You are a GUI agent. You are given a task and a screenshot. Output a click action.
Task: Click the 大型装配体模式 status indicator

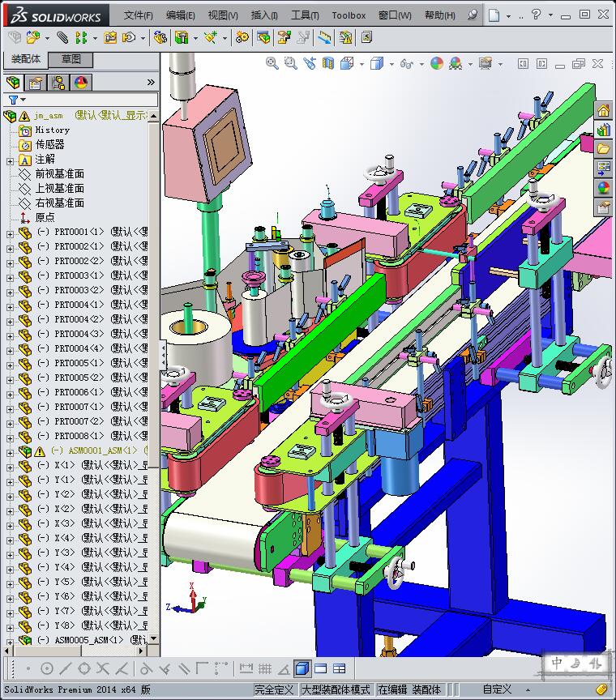tap(336, 689)
